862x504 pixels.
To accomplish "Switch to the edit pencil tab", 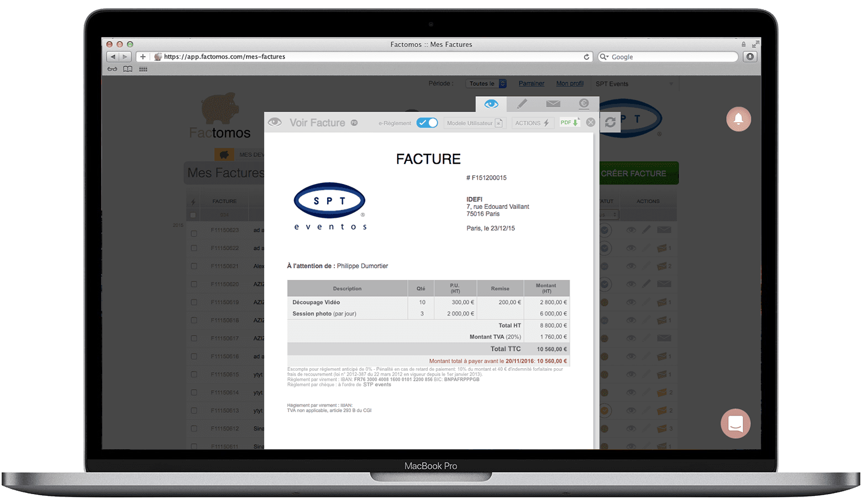I will click(x=522, y=104).
